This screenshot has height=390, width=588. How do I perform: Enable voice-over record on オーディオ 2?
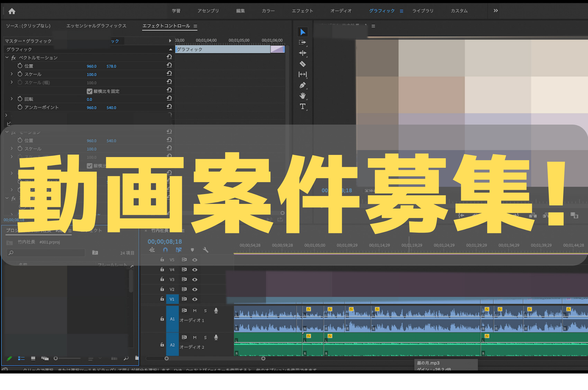point(216,337)
